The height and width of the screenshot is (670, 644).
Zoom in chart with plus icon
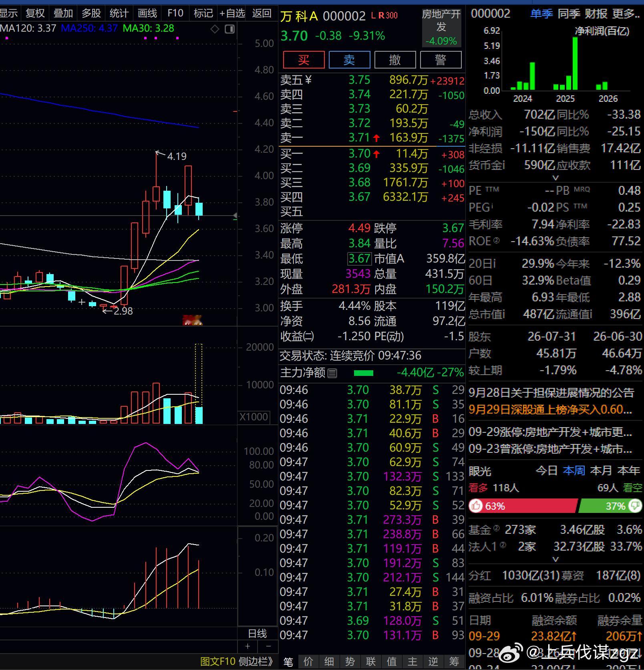pos(248,646)
